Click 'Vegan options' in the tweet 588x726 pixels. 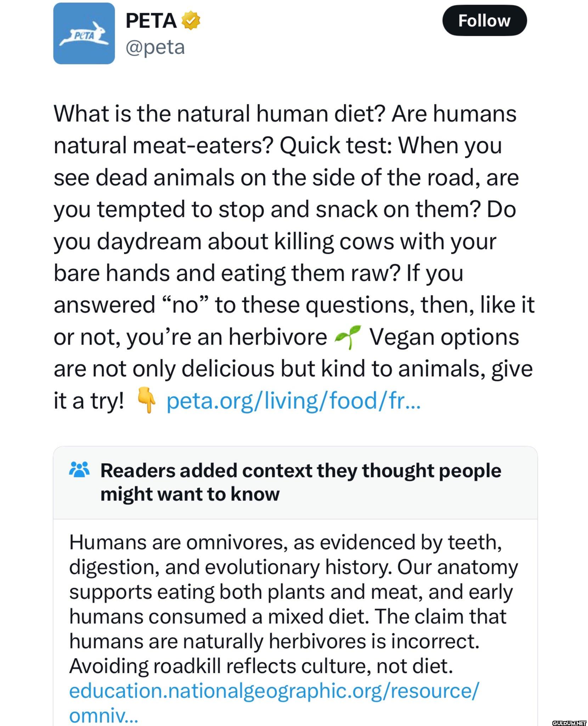[x=444, y=337]
